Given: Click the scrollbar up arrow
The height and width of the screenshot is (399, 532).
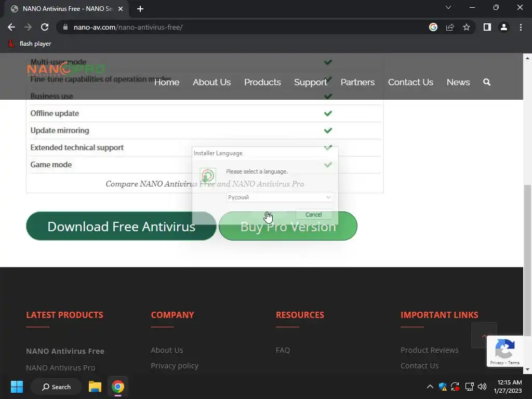Looking at the screenshot, I should click(x=527, y=58).
